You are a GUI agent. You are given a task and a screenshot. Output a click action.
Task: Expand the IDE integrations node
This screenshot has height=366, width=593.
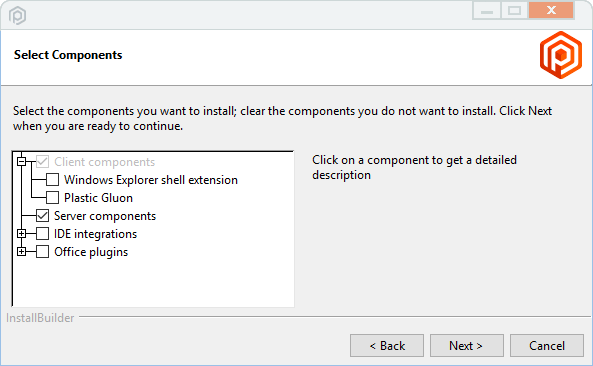pyautogui.click(x=22, y=234)
